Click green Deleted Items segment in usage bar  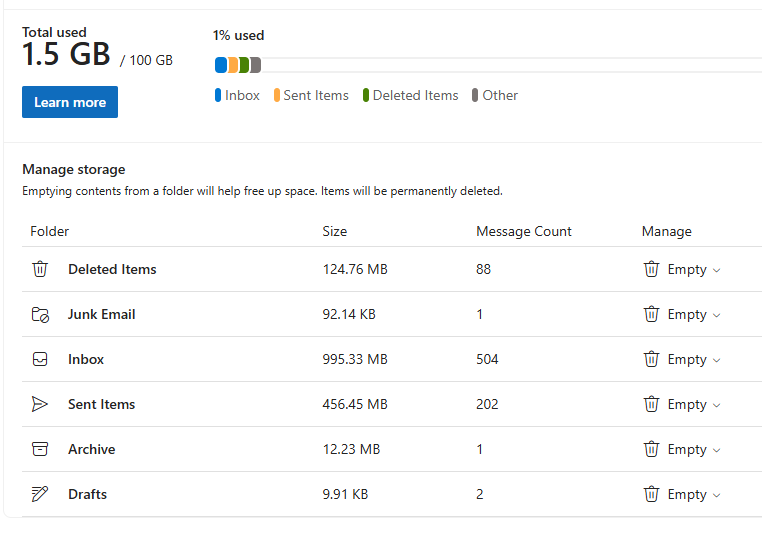244,65
